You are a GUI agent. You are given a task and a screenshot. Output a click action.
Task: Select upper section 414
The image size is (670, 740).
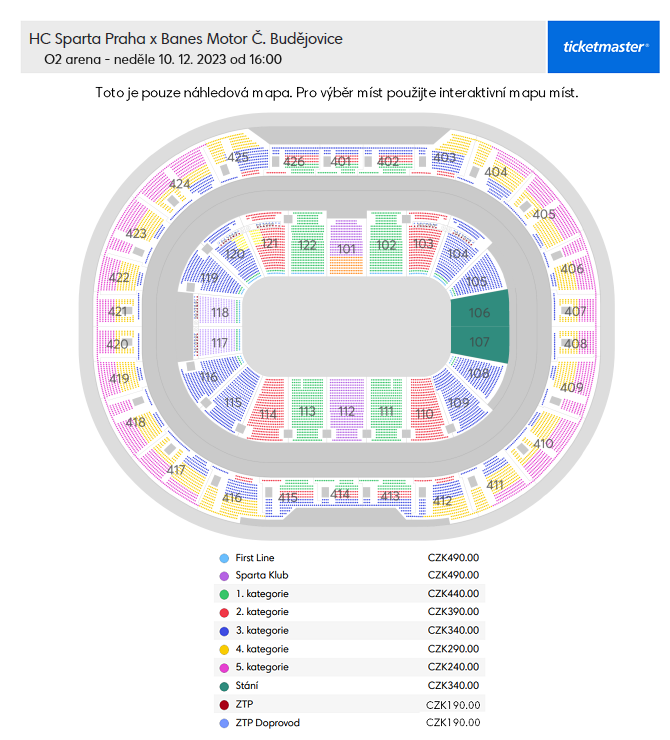coord(340,493)
